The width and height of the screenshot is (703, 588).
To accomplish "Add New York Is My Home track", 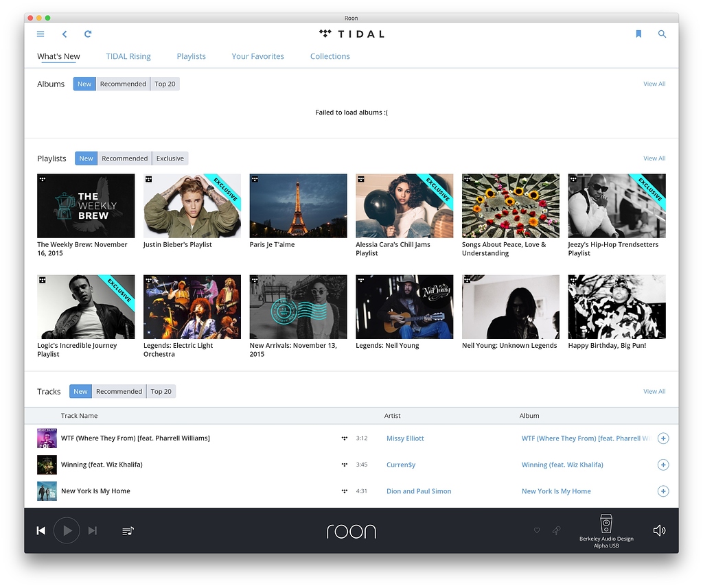I will 663,491.
